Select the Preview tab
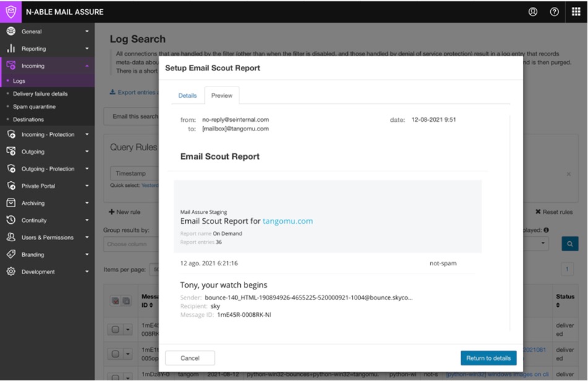Screen dimensions: 588x381 222,95
